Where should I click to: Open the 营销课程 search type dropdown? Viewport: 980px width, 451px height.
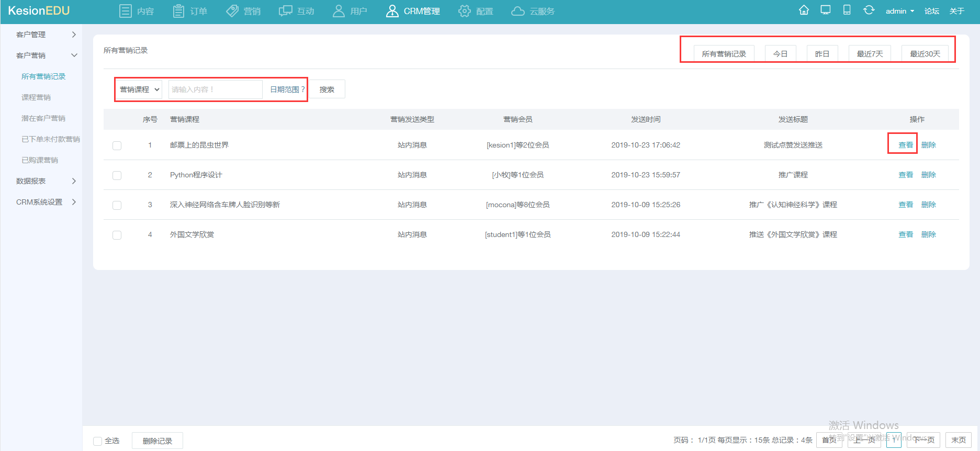click(140, 89)
